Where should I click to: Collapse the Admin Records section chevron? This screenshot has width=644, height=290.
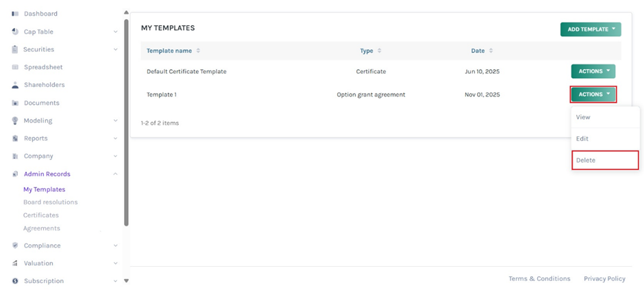tap(115, 174)
